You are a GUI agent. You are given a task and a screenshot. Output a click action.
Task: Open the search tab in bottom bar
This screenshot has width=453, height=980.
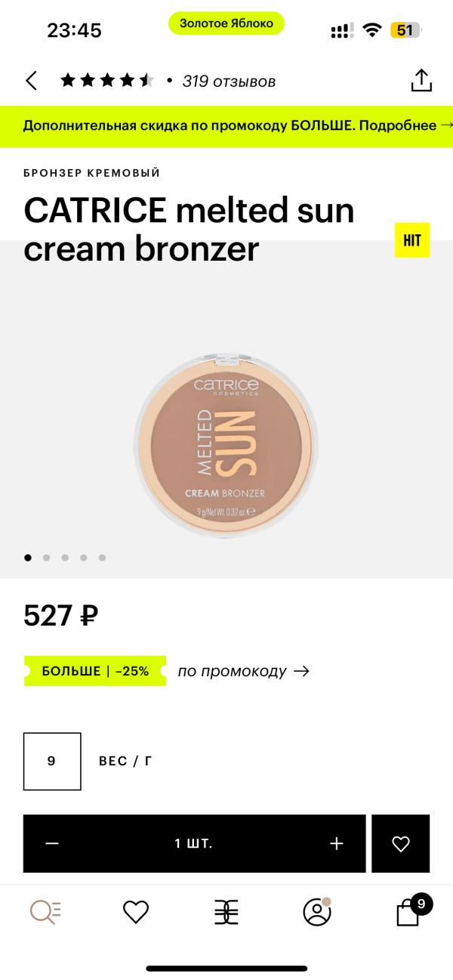pyautogui.click(x=45, y=912)
